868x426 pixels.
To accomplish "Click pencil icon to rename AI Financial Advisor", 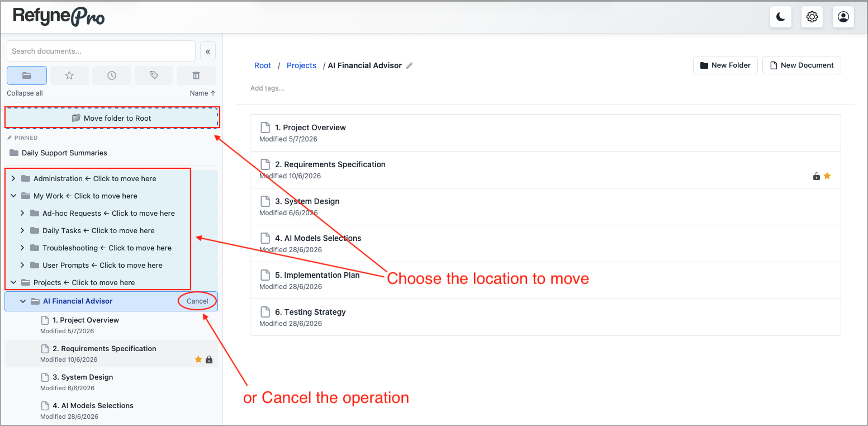I will (410, 65).
